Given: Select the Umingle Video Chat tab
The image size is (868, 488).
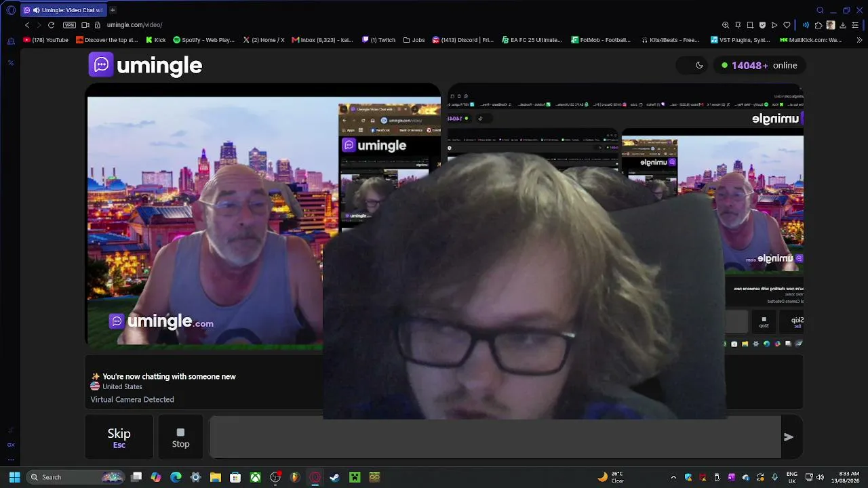Looking at the screenshot, I should (x=64, y=10).
